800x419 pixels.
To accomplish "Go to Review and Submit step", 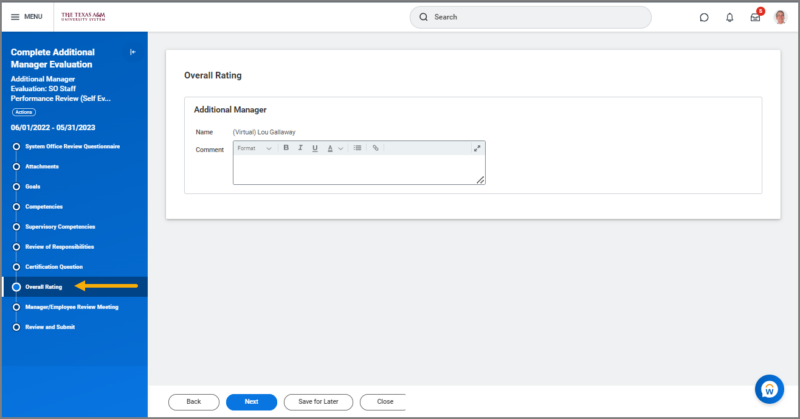I will point(50,327).
